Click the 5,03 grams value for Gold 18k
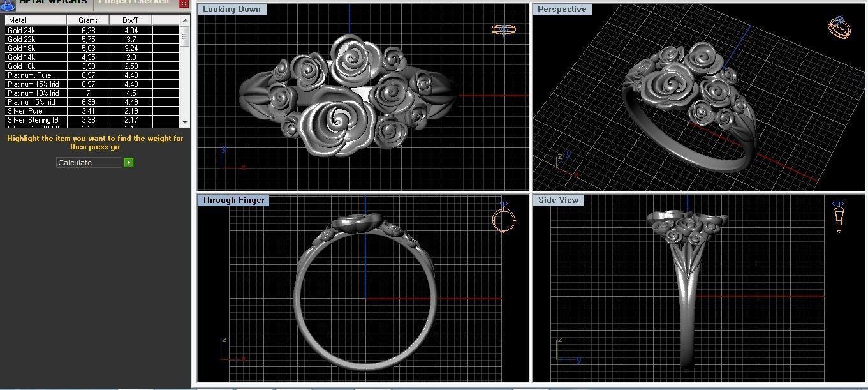Image resolution: width=868 pixels, height=390 pixels. pyautogui.click(x=89, y=49)
